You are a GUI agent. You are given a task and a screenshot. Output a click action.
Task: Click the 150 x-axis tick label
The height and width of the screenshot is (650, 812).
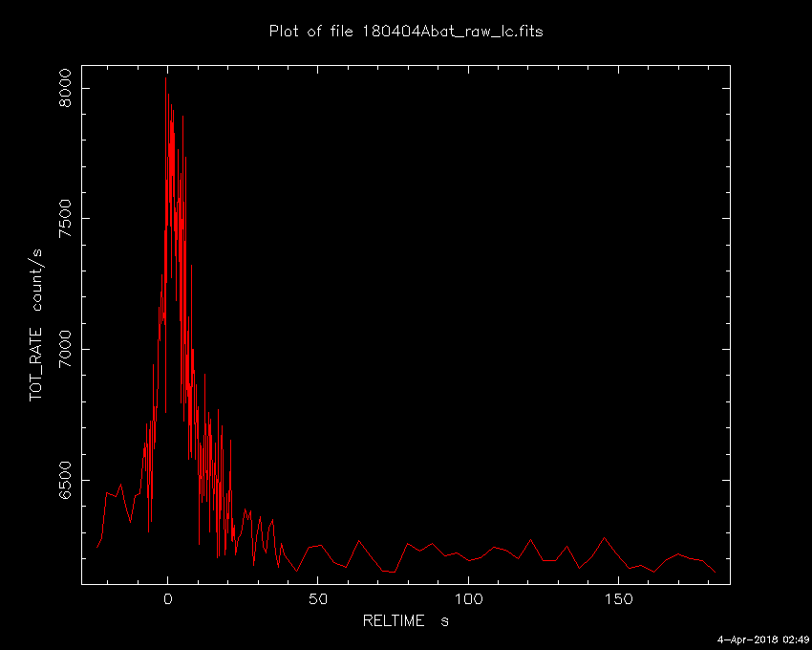click(x=619, y=599)
